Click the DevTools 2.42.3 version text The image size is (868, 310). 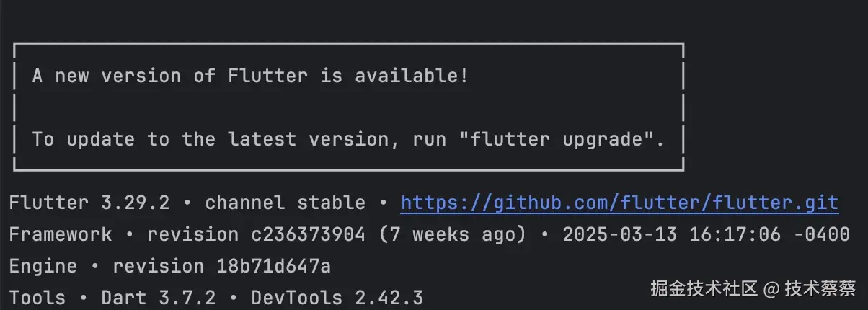click(x=337, y=298)
